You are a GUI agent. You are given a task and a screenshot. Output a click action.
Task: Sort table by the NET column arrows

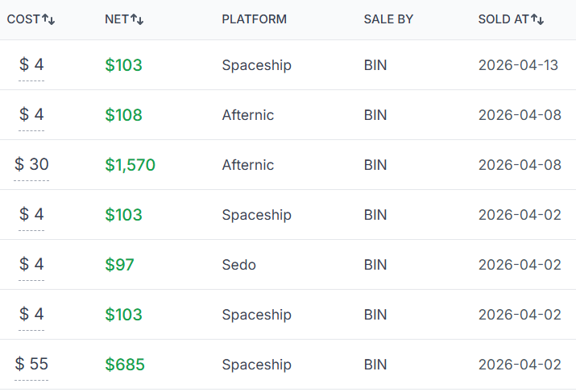137,19
